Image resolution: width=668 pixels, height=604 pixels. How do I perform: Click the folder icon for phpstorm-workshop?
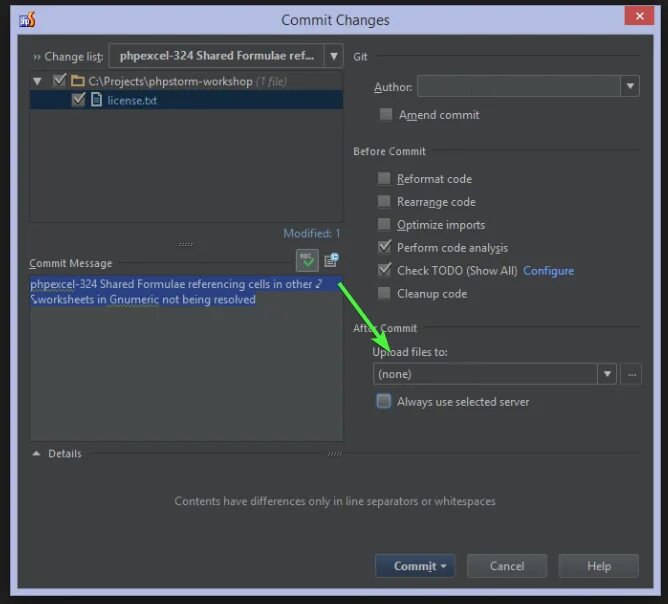point(77,81)
